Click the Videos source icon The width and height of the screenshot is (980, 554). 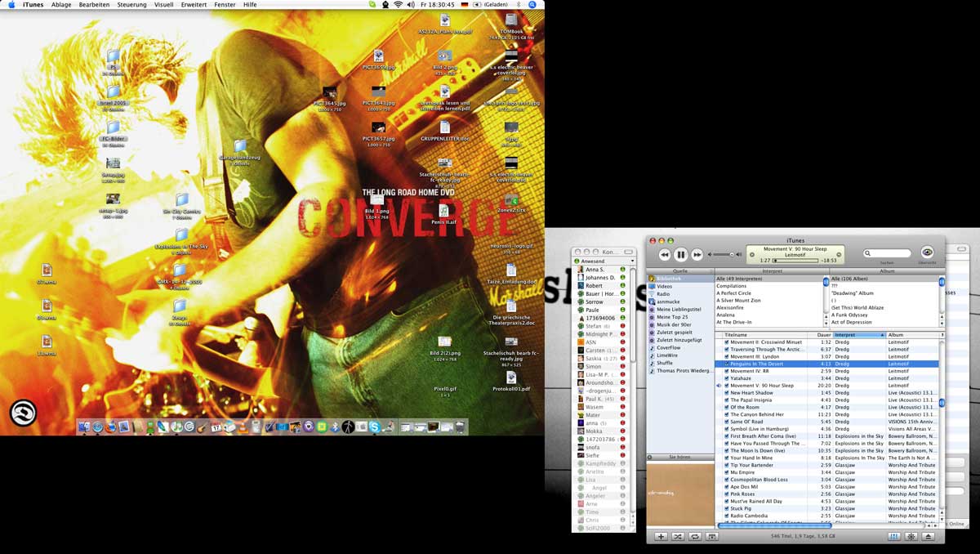tap(652, 287)
